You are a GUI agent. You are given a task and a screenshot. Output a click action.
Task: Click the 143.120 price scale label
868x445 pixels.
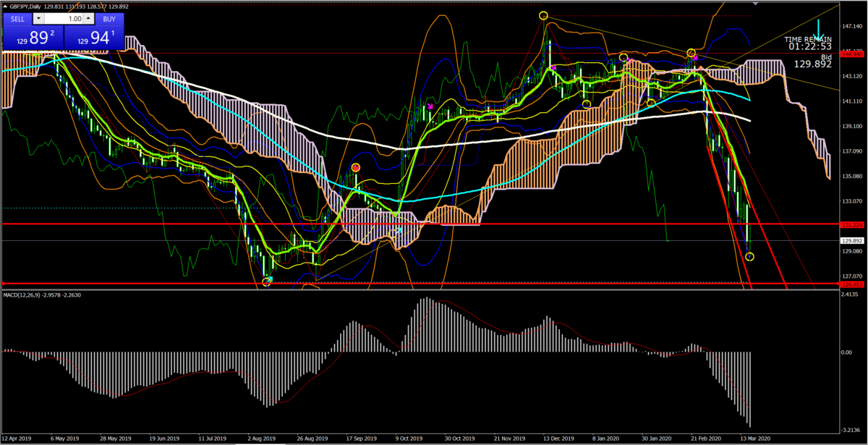[x=854, y=76]
